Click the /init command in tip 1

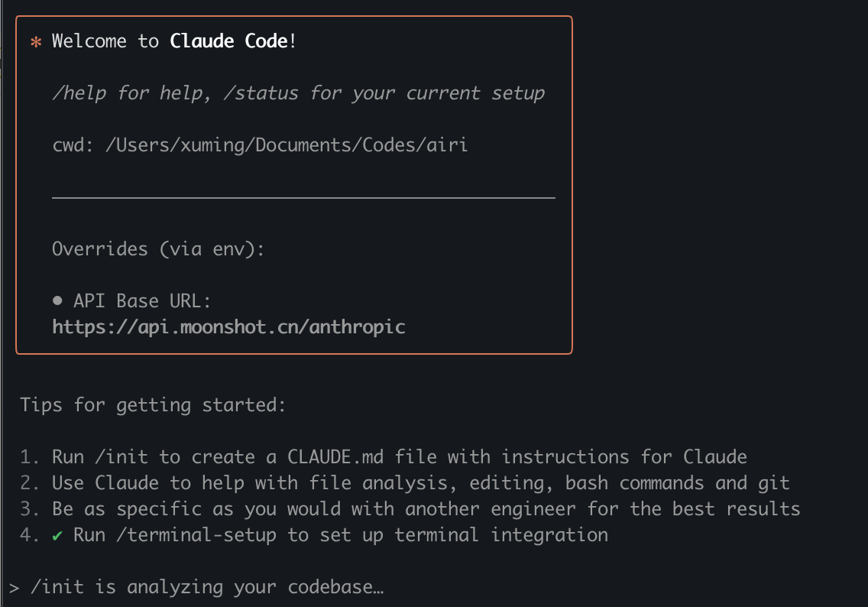[126, 457]
